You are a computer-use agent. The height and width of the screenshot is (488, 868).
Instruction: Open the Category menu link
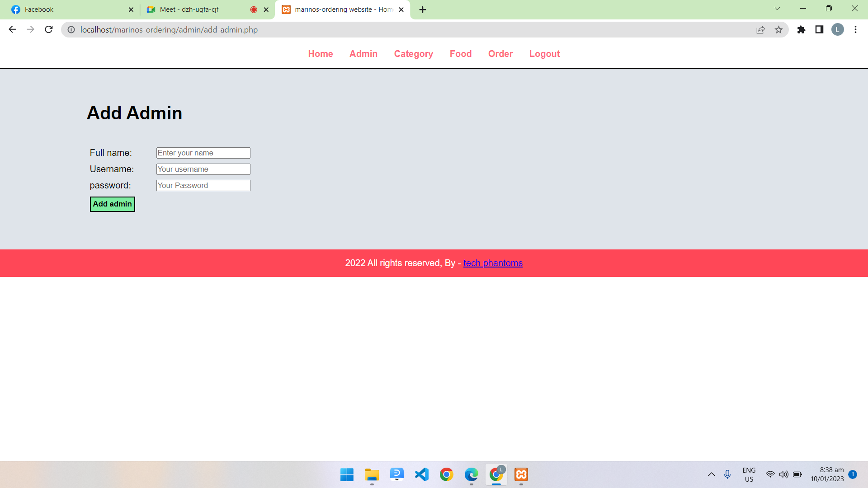tap(413, 54)
